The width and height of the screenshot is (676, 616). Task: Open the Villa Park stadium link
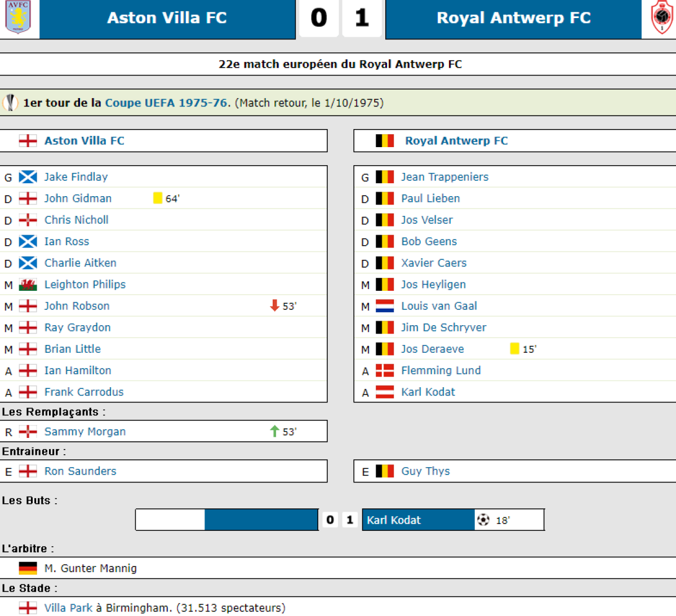point(68,608)
